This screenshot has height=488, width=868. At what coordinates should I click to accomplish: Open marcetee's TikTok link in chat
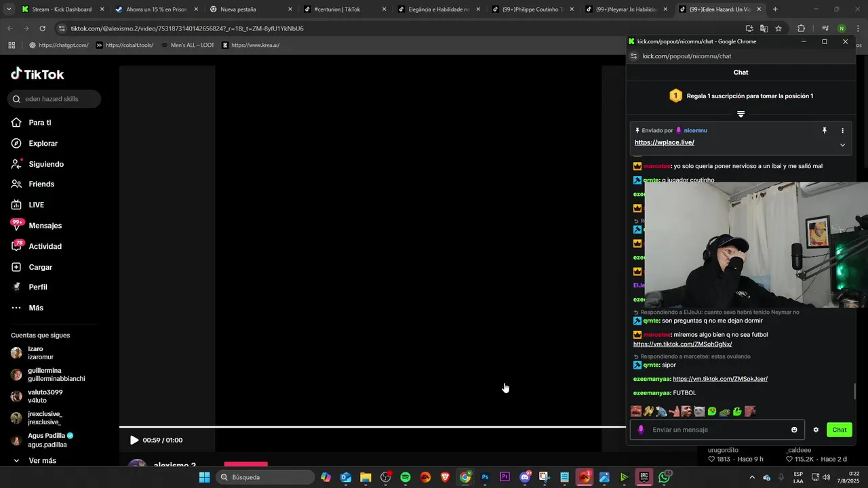pos(683,344)
